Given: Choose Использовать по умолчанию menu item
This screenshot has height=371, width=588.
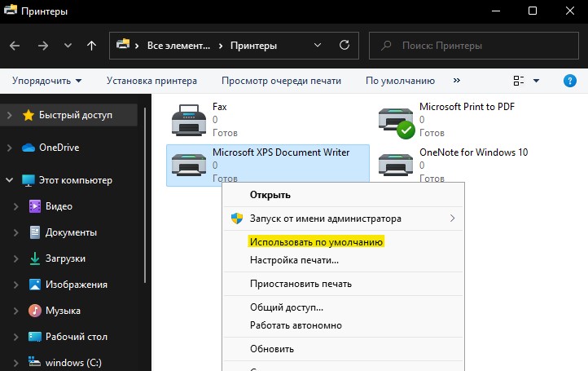Looking at the screenshot, I should coord(343,242).
